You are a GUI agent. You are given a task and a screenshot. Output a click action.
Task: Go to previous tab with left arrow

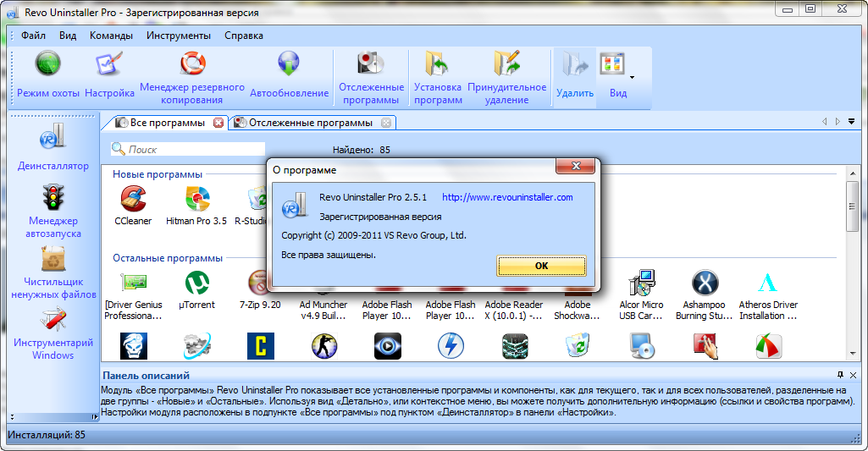(x=825, y=121)
